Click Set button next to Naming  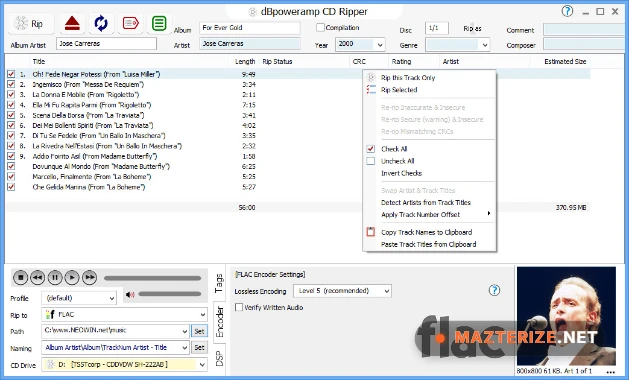(199, 347)
